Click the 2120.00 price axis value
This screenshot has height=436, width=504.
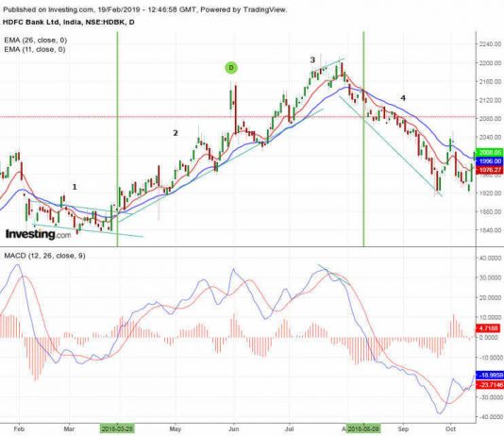[x=490, y=100]
